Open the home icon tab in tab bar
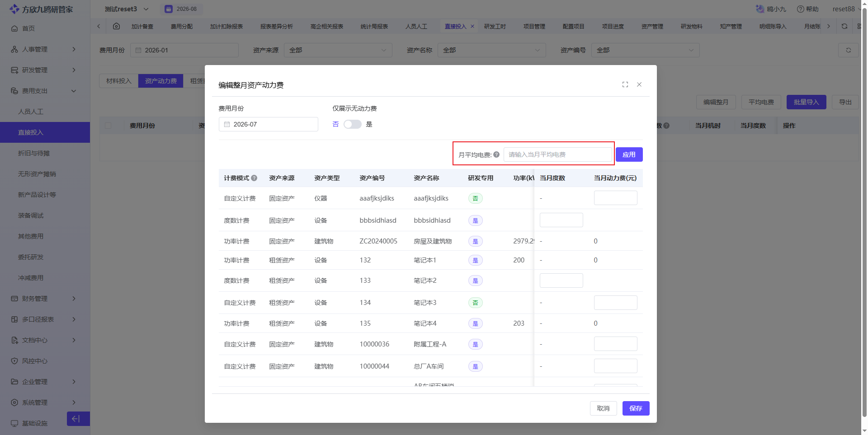The height and width of the screenshot is (435, 868). (x=116, y=26)
